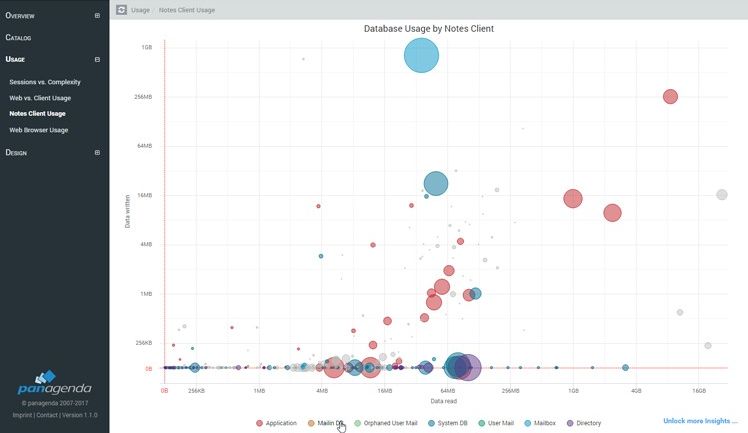Viewport: 748px width, 433px height.
Task: Collapse the Usage section
Action: (97, 60)
